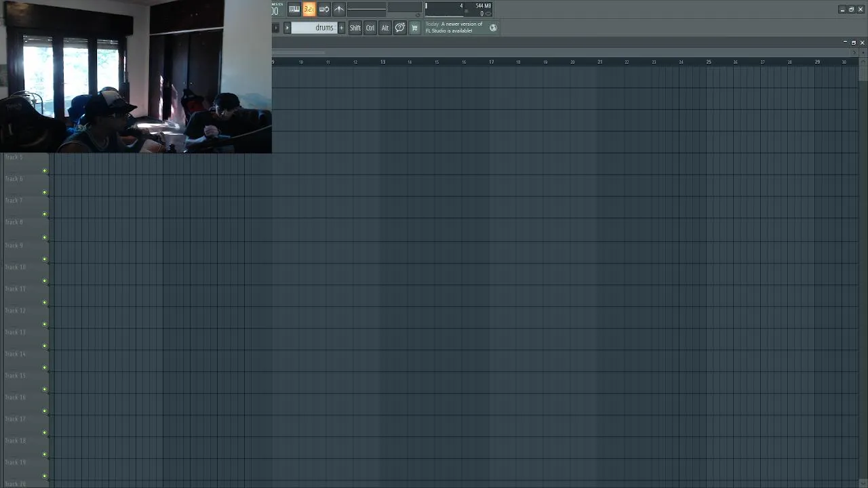Mute Track 18 with its green dot
This screenshot has height=488, width=868.
point(45,454)
